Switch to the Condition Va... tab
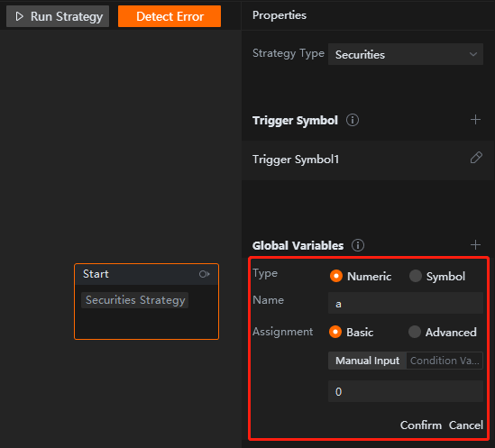The width and height of the screenshot is (495, 448). click(x=445, y=361)
